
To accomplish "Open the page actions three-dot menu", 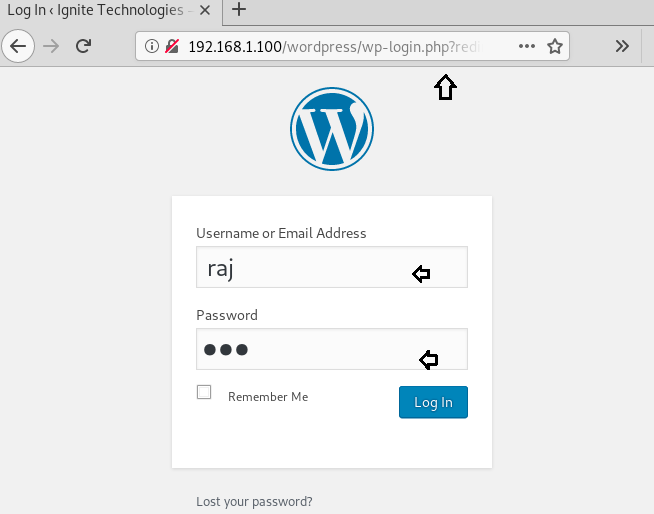I will 527,46.
